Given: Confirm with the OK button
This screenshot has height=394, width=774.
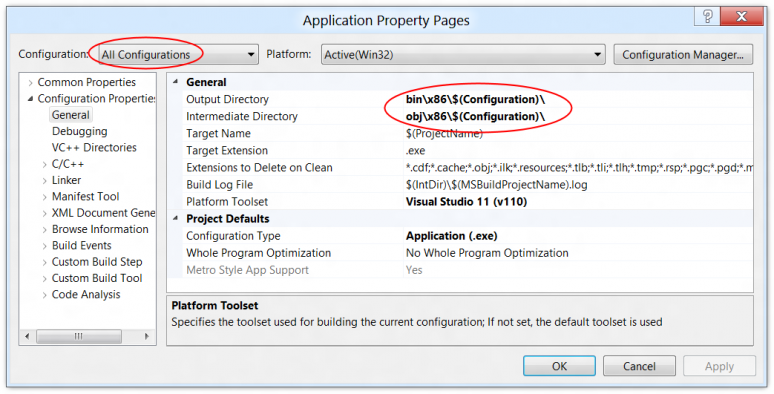Looking at the screenshot, I should [559, 366].
